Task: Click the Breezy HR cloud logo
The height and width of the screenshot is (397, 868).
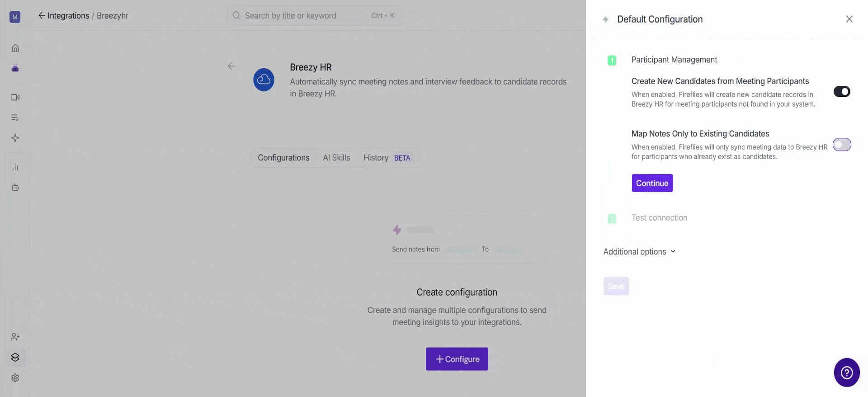Action: [264, 80]
